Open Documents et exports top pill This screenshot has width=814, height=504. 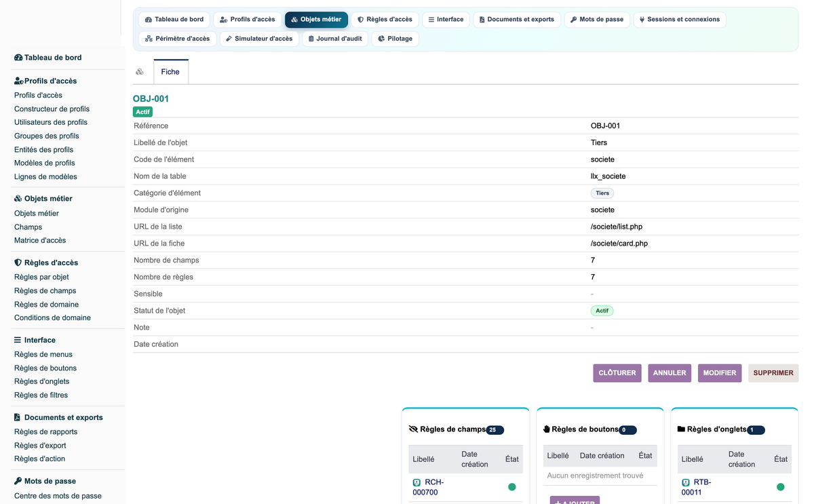click(x=517, y=20)
